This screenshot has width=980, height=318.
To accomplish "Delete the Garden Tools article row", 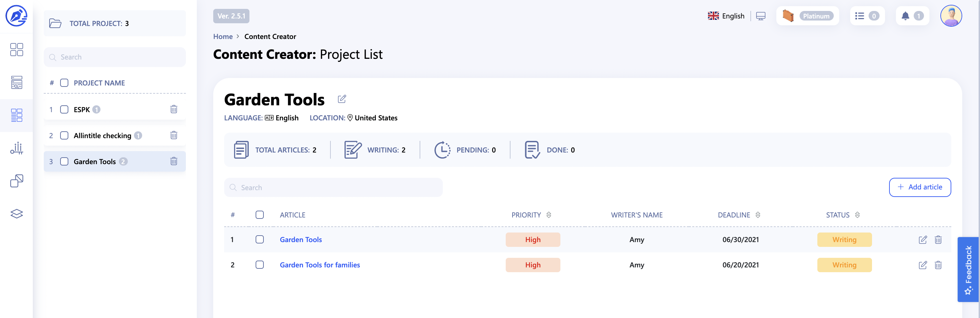I will 938,240.
